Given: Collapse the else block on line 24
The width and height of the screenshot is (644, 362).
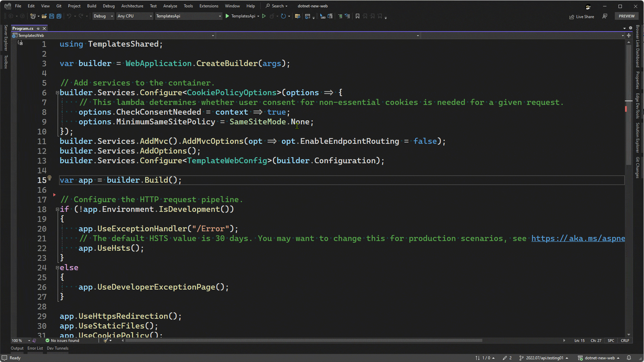Looking at the screenshot, I should (57, 268).
